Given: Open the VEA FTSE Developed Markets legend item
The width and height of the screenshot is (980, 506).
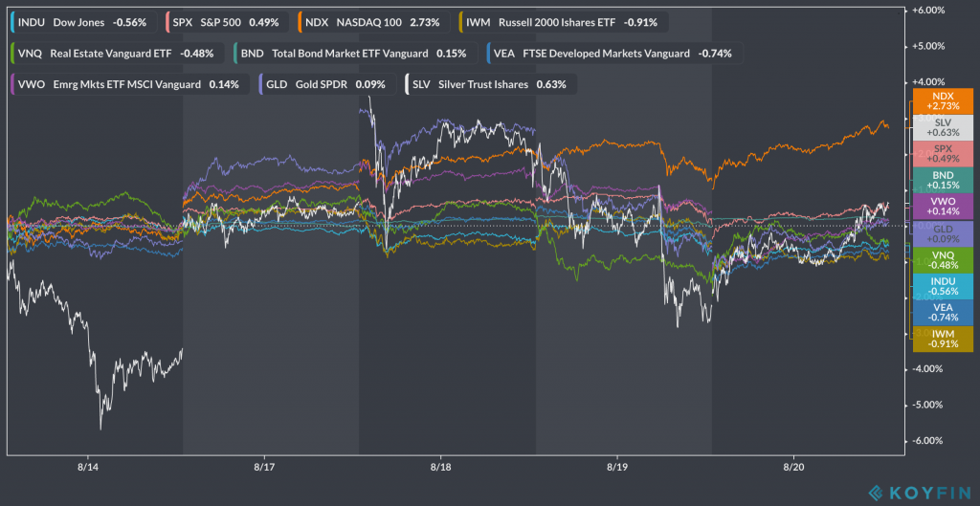Looking at the screenshot, I should coord(612,54).
